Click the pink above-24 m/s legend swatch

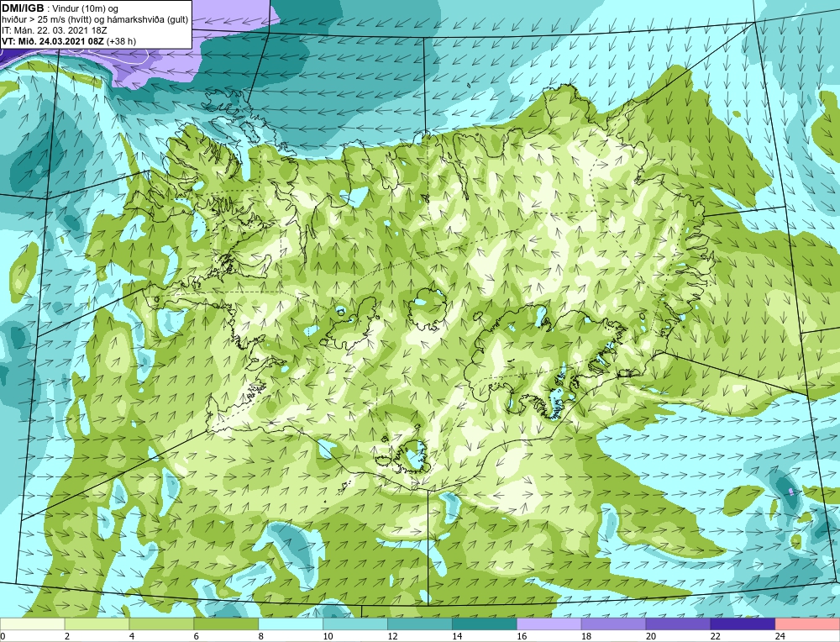pyautogui.click(x=807, y=624)
